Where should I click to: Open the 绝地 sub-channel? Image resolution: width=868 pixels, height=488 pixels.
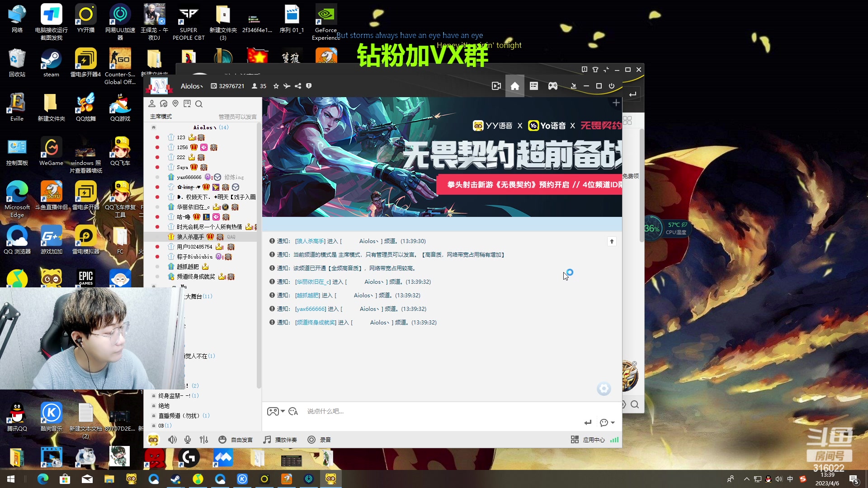point(164,406)
